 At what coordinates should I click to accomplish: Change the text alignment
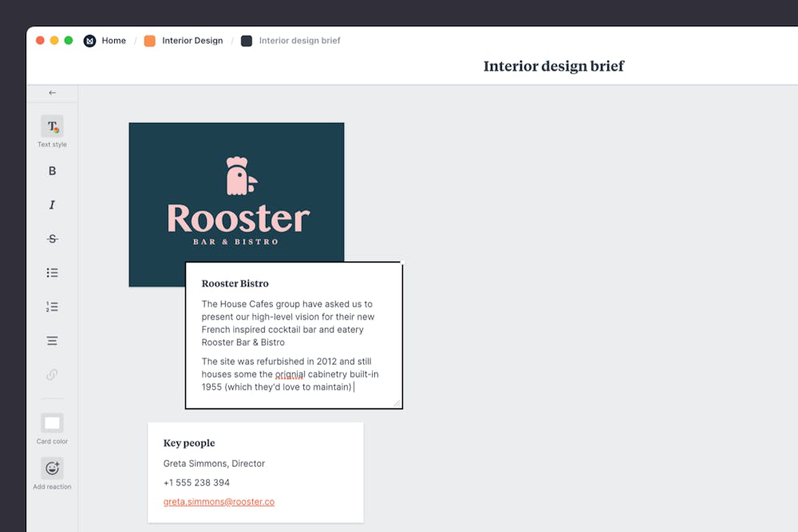(52, 341)
